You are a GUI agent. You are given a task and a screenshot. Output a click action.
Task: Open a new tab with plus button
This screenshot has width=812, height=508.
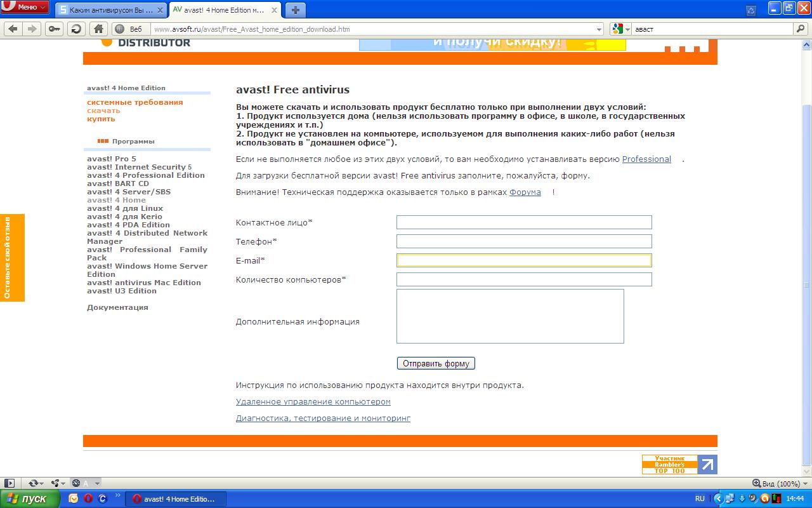295,10
